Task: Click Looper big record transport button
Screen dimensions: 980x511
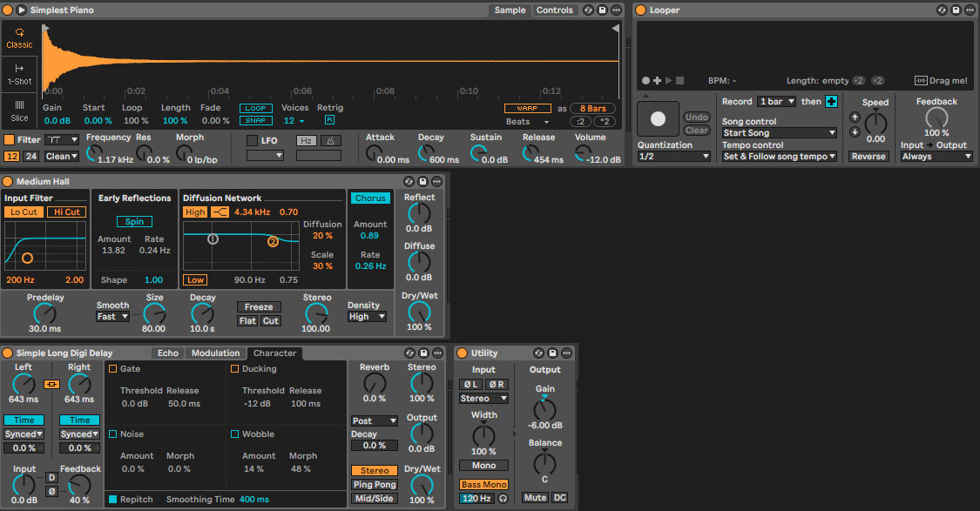Action: (x=659, y=118)
